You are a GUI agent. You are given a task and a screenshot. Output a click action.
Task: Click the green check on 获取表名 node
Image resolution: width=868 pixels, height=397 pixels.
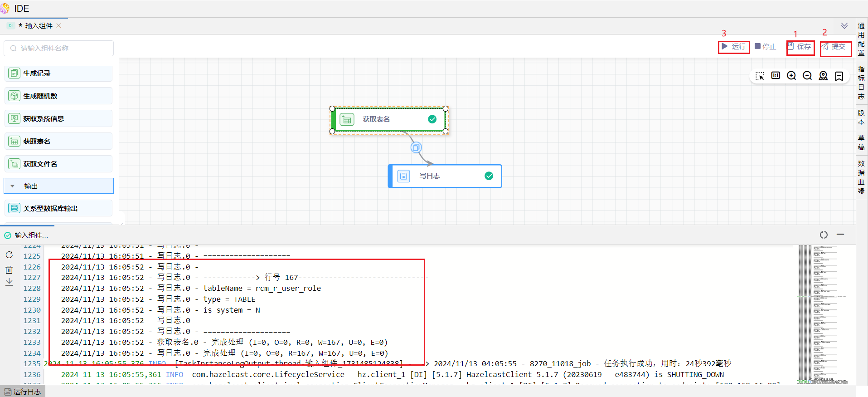432,119
